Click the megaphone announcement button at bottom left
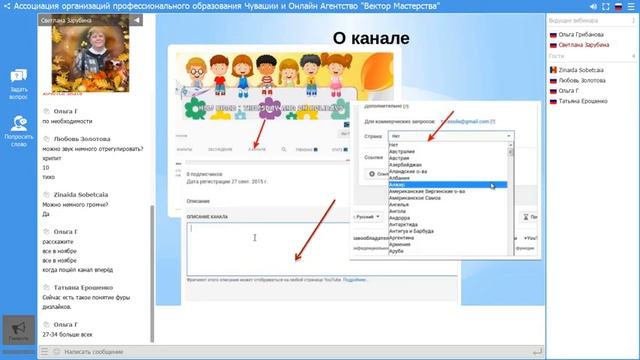640x360 pixels. pos(19,329)
